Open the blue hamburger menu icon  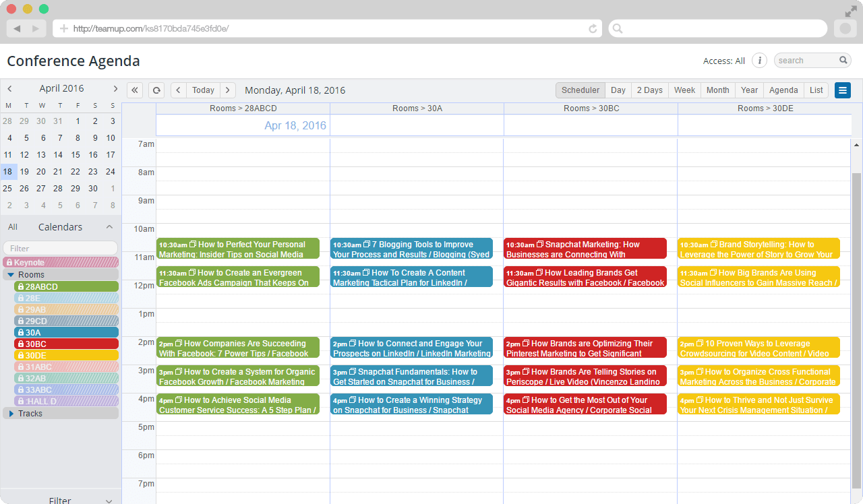click(x=842, y=90)
